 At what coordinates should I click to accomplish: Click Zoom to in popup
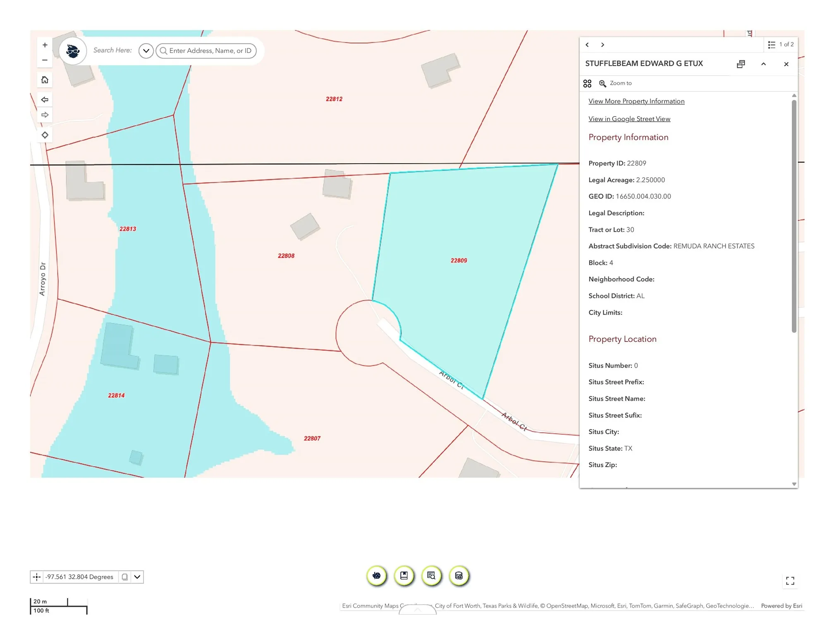(x=615, y=83)
